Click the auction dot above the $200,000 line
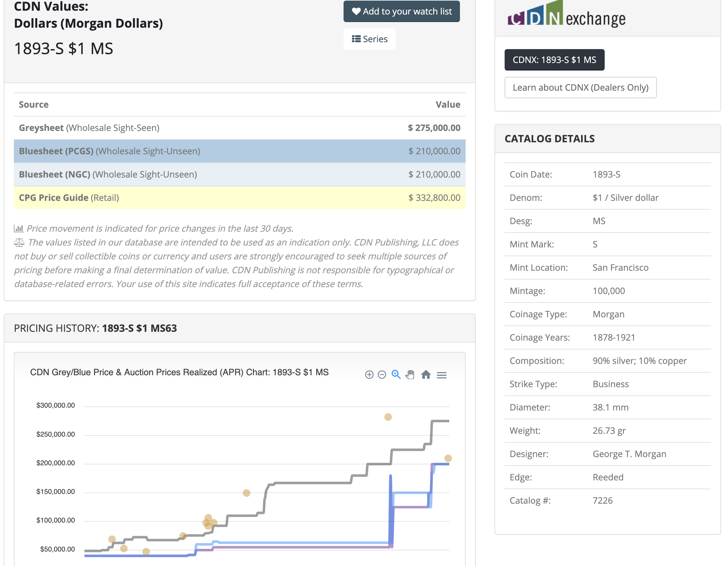Screen dimensions: 728x566 pos(448,458)
